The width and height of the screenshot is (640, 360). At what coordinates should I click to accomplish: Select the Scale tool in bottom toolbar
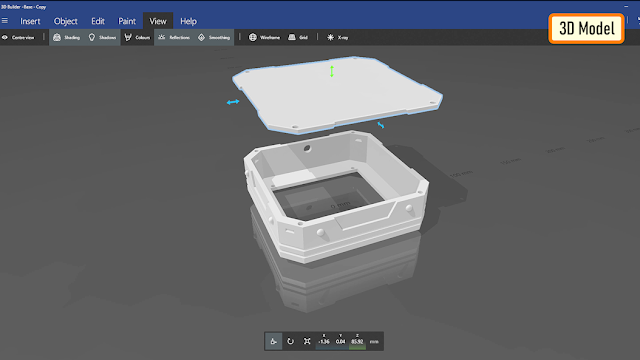[x=307, y=341]
